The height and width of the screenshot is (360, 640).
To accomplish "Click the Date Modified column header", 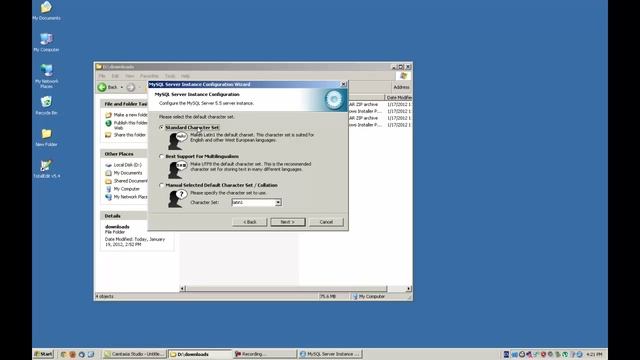I will point(399,98).
